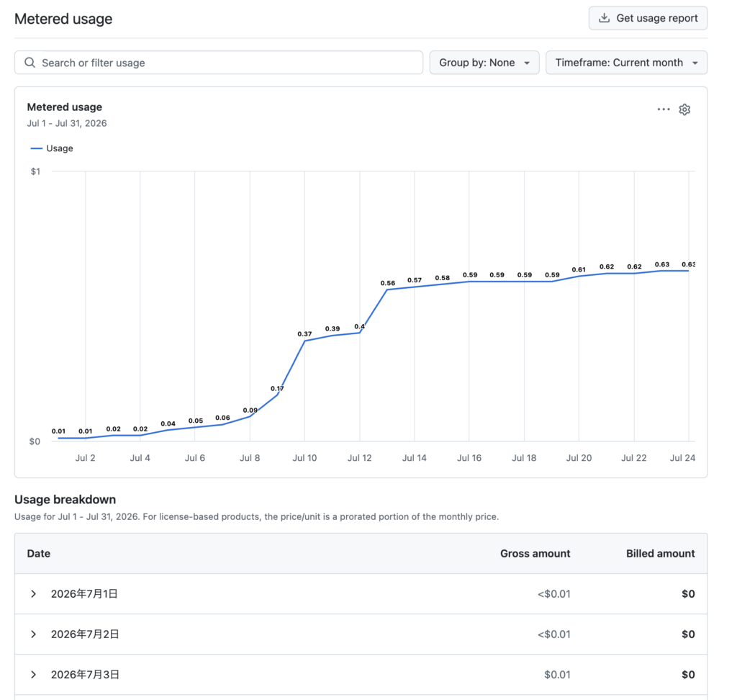The width and height of the screenshot is (737, 700).
Task: Open the three-dot chart options menu
Action: pyautogui.click(x=663, y=109)
